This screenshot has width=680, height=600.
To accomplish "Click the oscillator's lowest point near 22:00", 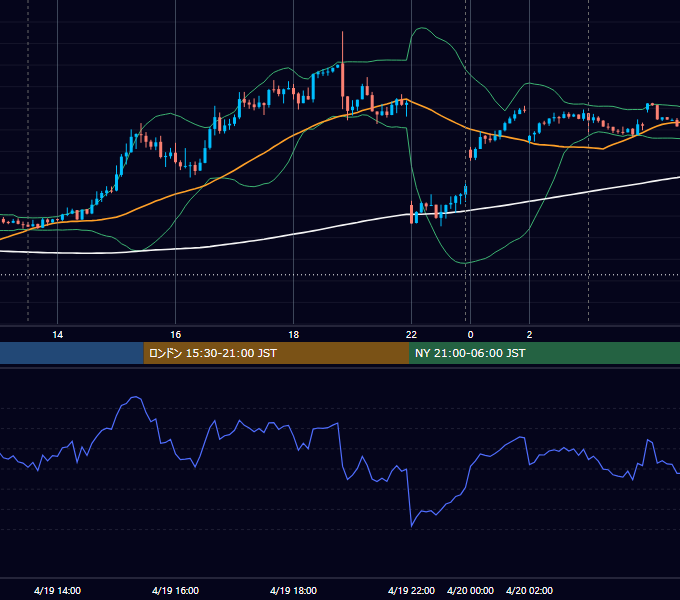I will click(x=412, y=526).
